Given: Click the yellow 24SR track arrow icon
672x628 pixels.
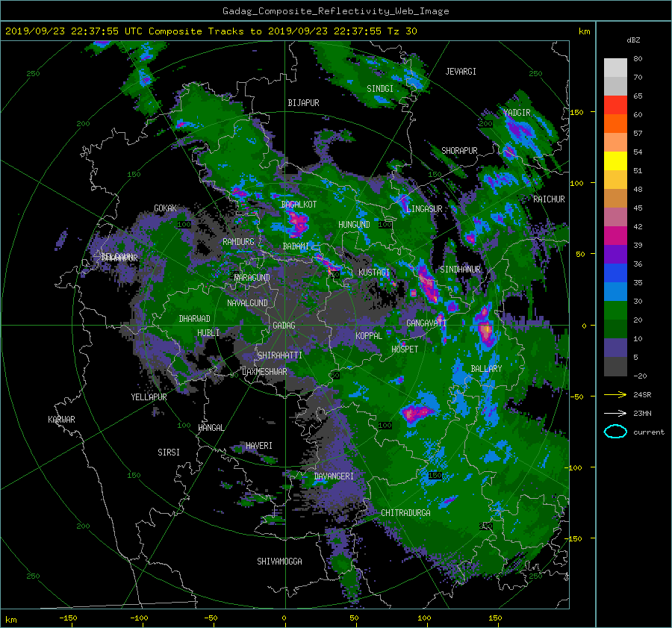Looking at the screenshot, I should click(x=615, y=394).
